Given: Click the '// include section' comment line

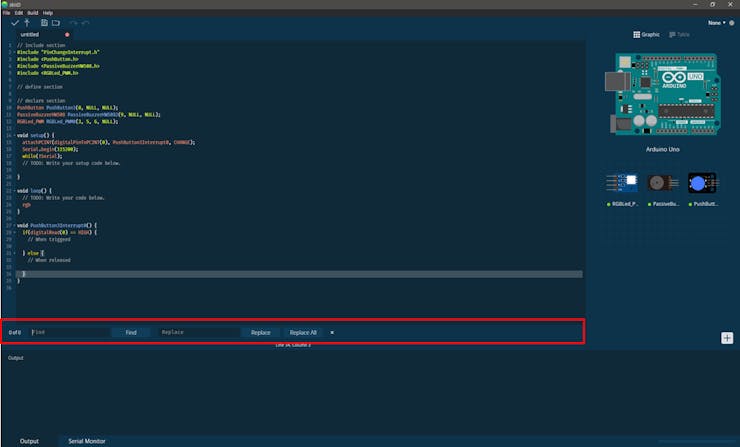Looking at the screenshot, I should [41, 45].
